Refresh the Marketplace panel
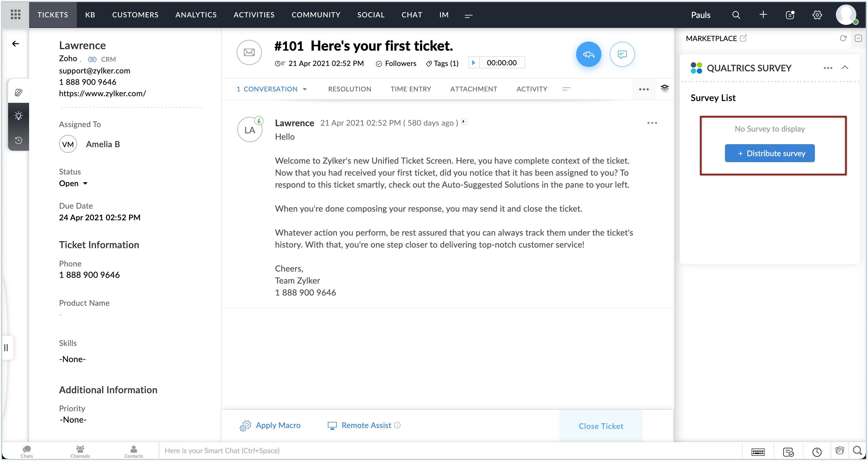This screenshot has width=868, height=461. click(843, 38)
